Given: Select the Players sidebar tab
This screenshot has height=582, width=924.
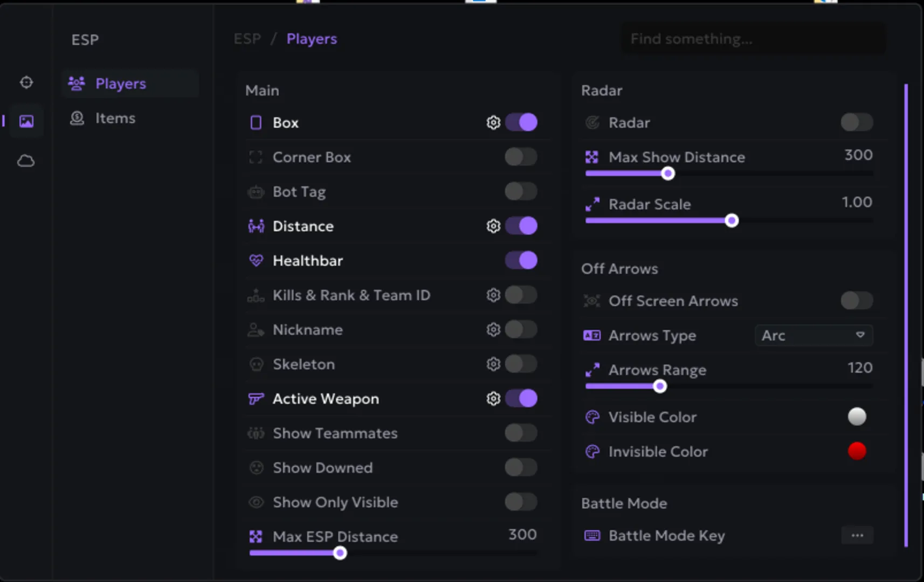Looking at the screenshot, I should tap(121, 84).
